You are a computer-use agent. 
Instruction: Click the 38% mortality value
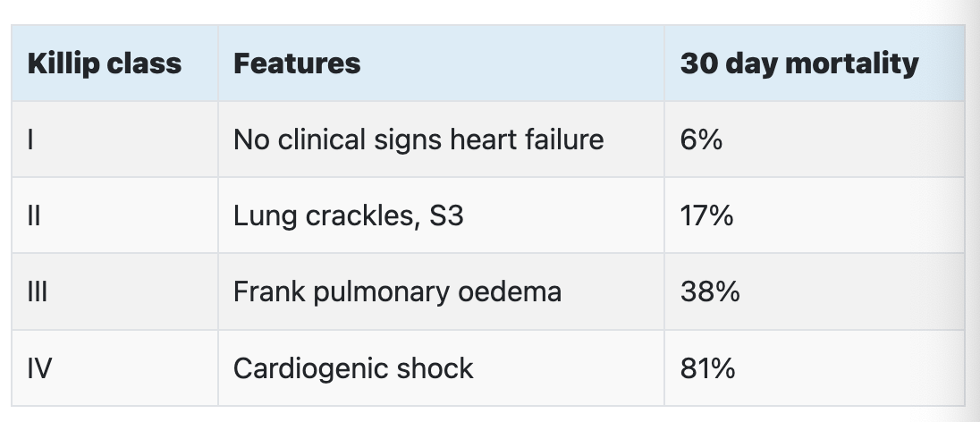pos(710,292)
